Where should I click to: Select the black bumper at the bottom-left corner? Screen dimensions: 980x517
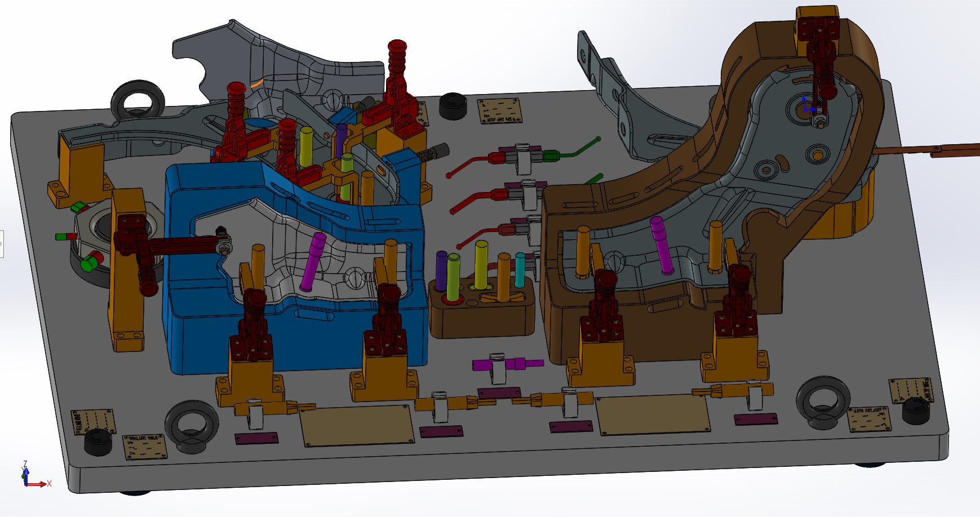click(x=98, y=442)
